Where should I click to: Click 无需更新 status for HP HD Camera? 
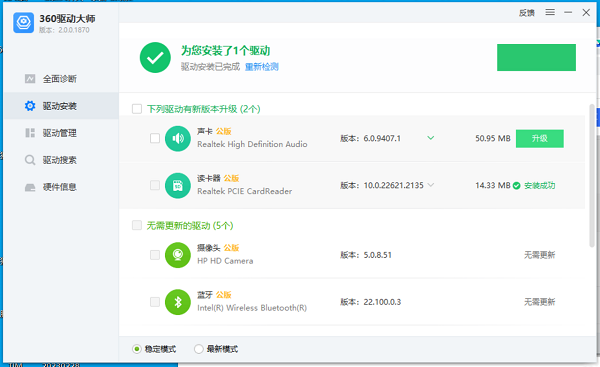(540, 255)
